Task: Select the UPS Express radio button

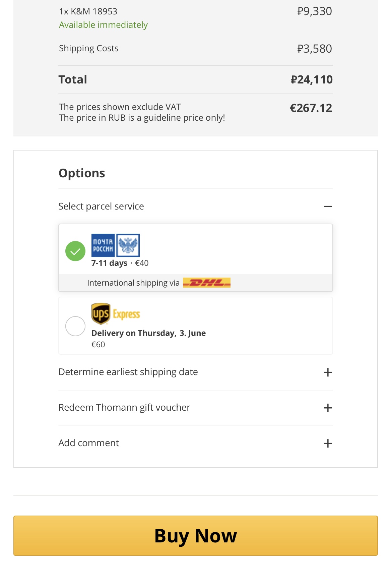Action: pyautogui.click(x=75, y=326)
